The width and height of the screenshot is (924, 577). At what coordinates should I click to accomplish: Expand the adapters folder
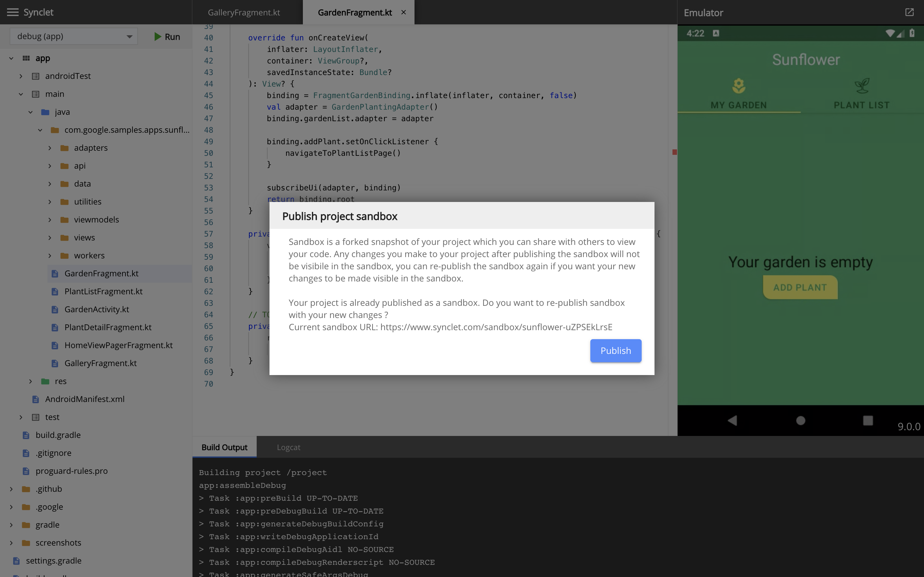pos(50,148)
